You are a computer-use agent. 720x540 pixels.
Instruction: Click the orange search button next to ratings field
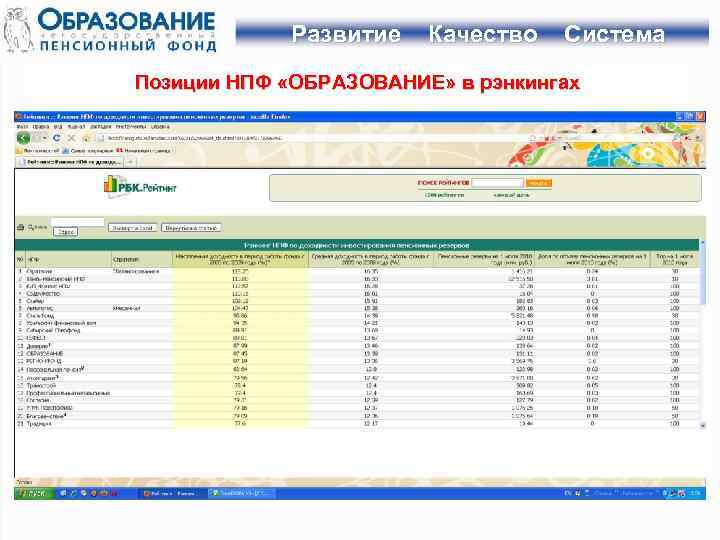pyautogui.click(x=538, y=183)
